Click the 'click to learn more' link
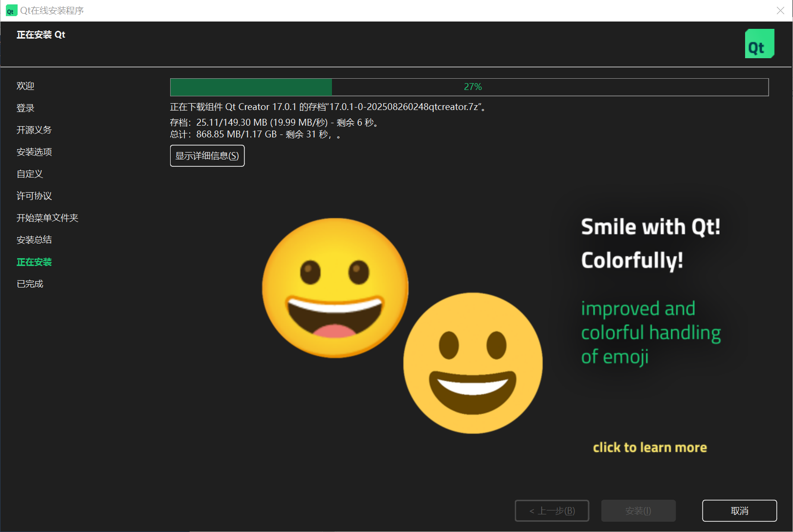The height and width of the screenshot is (532, 793). coord(650,447)
